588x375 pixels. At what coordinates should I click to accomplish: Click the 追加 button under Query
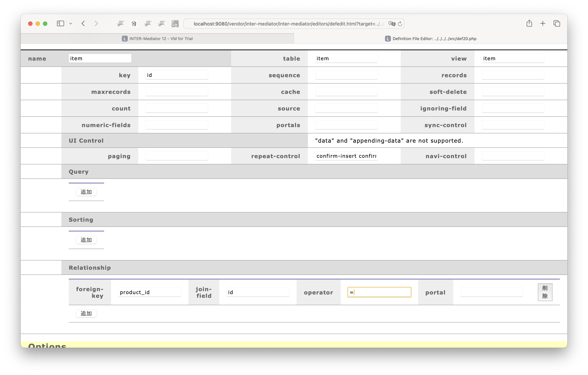pos(86,192)
